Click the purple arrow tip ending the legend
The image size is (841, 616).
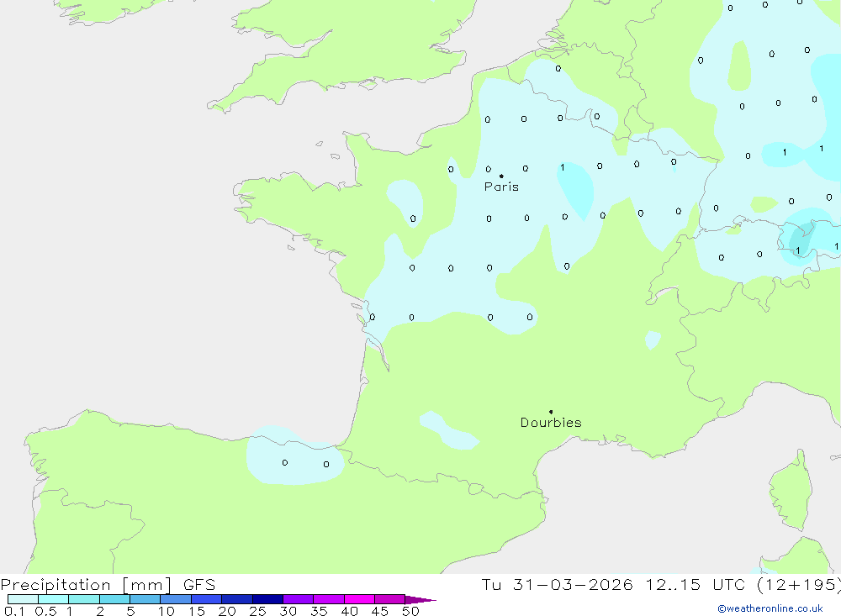[420, 599]
